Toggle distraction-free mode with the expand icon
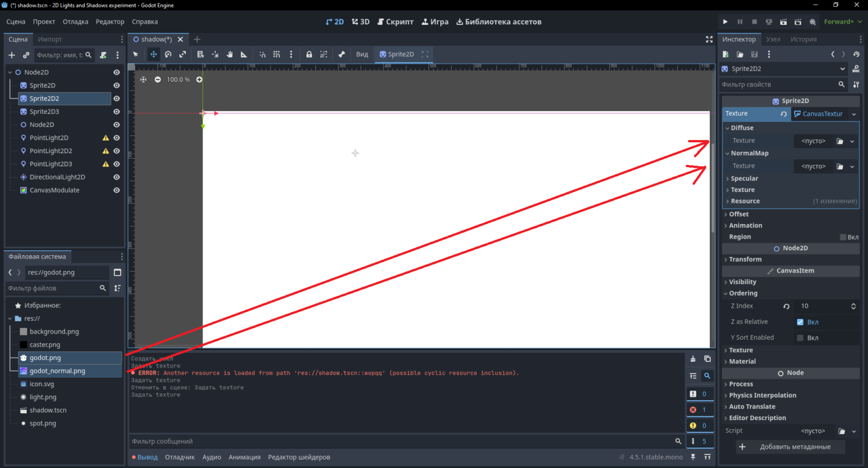 709,39
